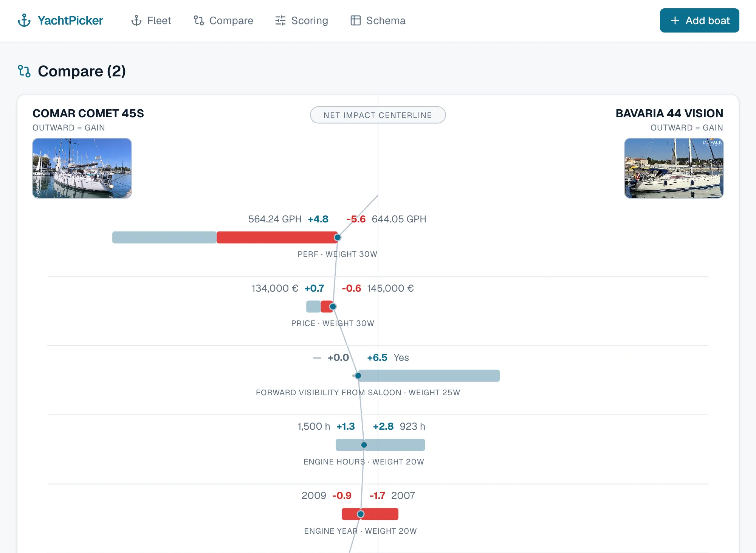The height and width of the screenshot is (553, 756).
Task: Click the PERF · WEIGHT 30W label
Action: tap(338, 254)
